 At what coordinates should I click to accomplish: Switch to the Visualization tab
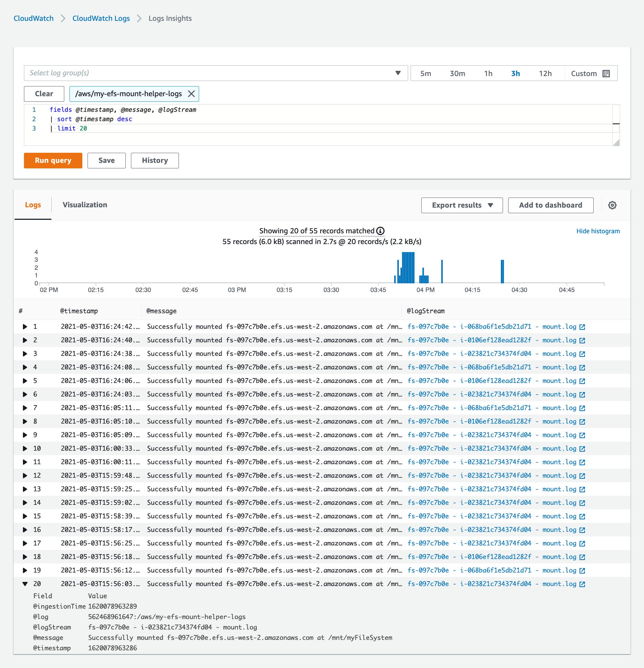tap(85, 205)
